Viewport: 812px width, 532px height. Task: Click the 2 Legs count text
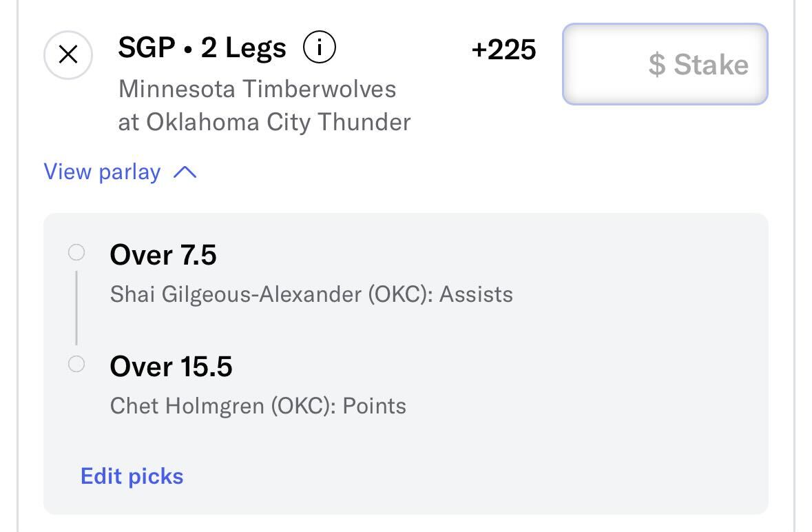point(243,48)
